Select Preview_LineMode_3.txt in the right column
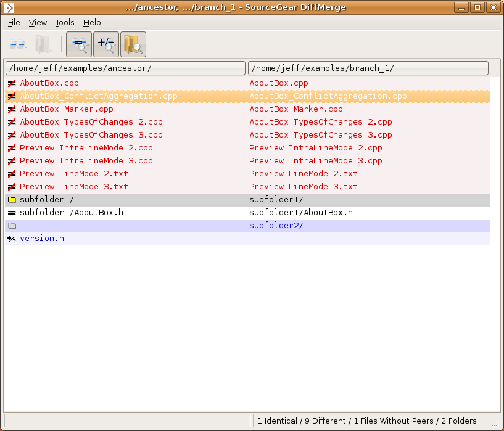Viewport: 504px width, 431px height. [303, 187]
